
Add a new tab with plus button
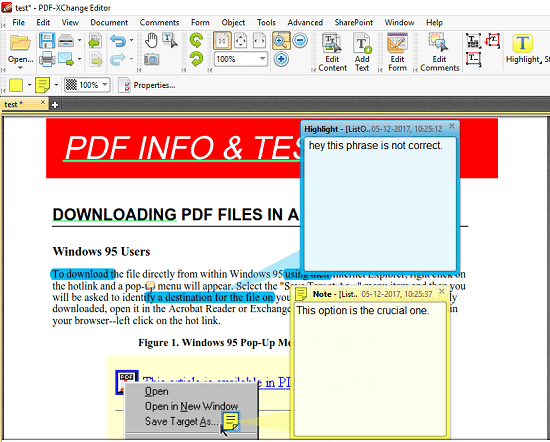pyautogui.click(x=55, y=105)
